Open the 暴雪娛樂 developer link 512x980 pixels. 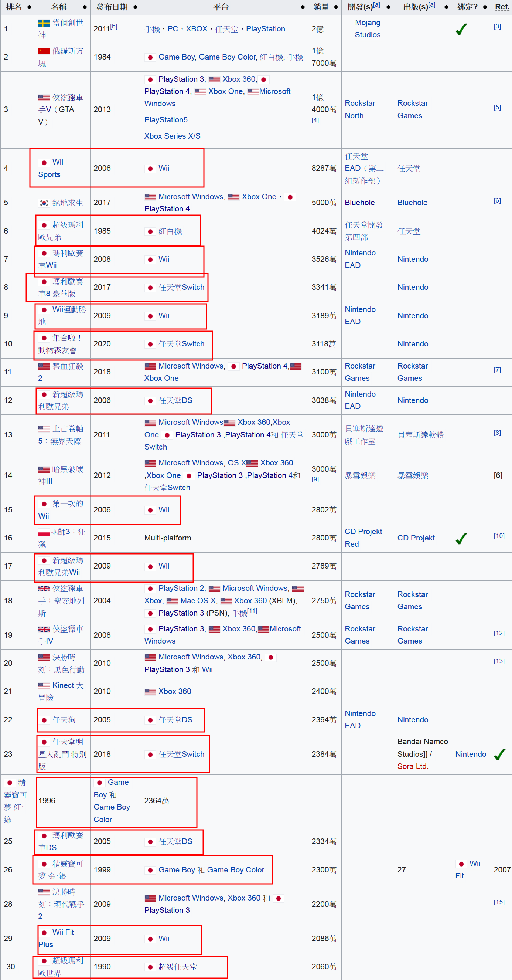pyautogui.click(x=360, y=475)
